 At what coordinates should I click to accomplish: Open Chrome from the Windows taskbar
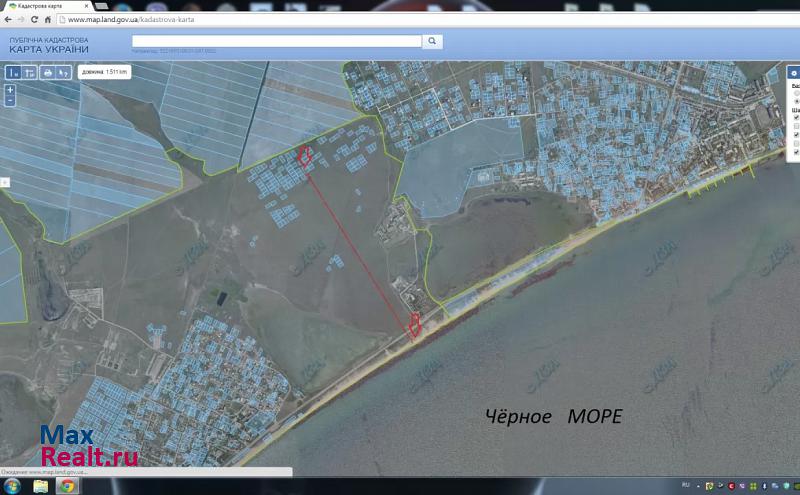tap(67, 486)
